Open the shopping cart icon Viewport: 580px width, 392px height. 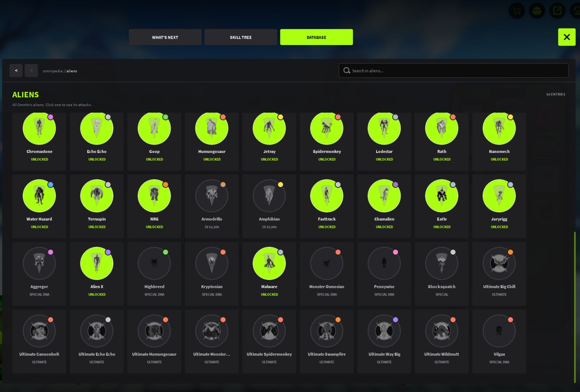coord(516,11)
